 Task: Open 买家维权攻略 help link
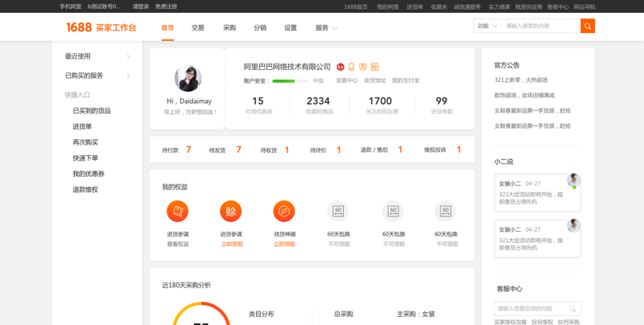pyautogui.click(x=510, y=322)
